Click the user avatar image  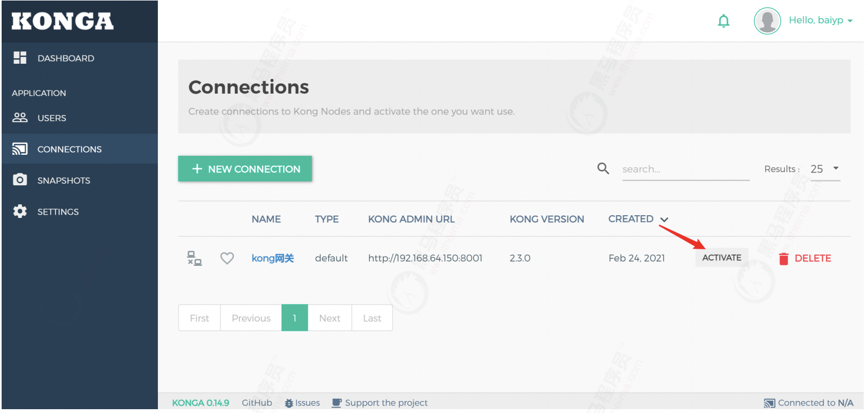767,21
